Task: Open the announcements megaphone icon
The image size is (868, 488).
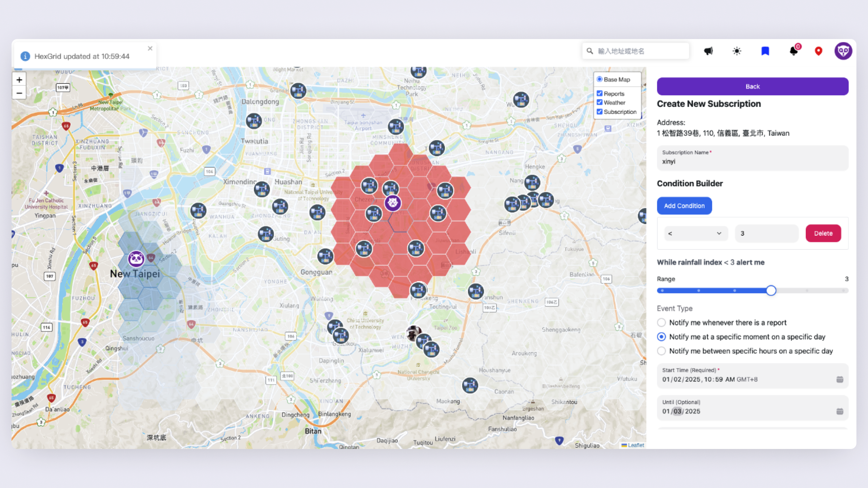Action: tap(708, 51)
